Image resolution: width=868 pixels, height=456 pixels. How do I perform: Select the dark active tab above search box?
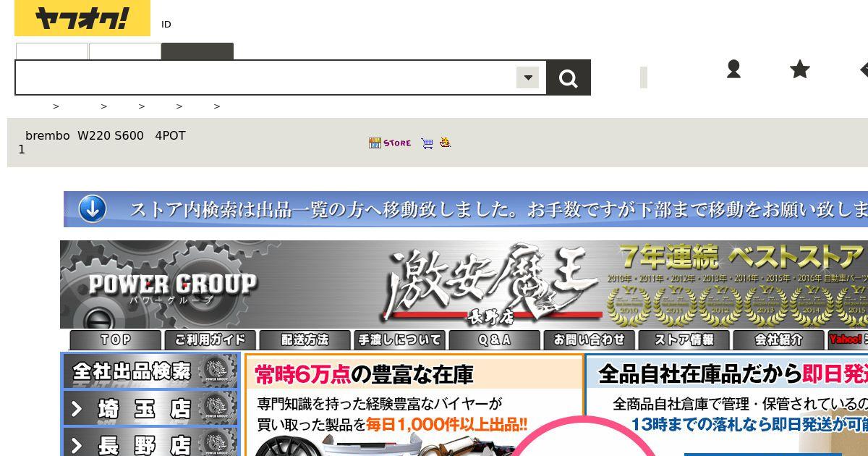[x=197, y=51]
